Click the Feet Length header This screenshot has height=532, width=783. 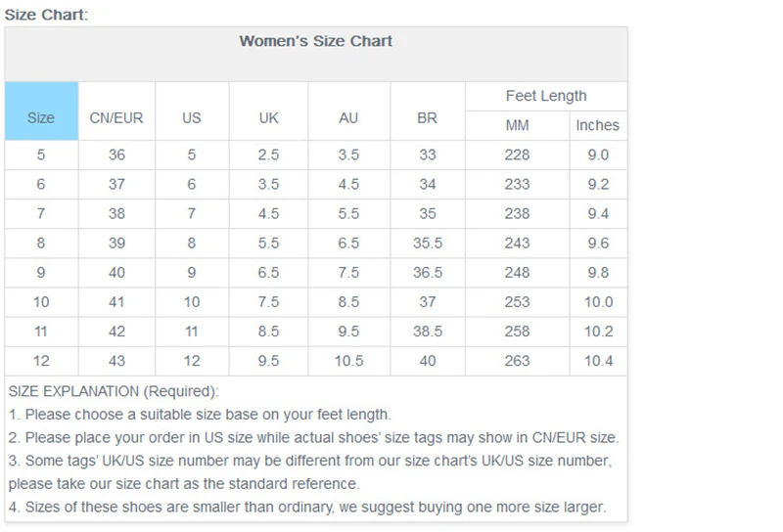546,96
